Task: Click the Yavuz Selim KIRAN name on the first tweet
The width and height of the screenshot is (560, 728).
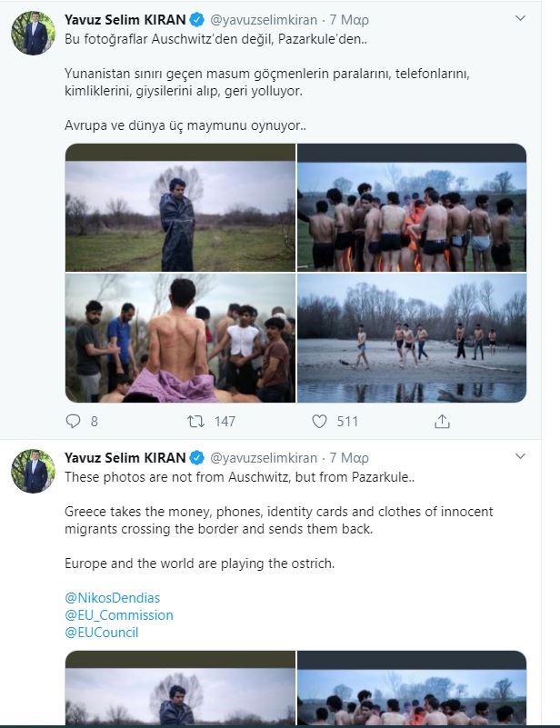Action: (x=125, y=18)
